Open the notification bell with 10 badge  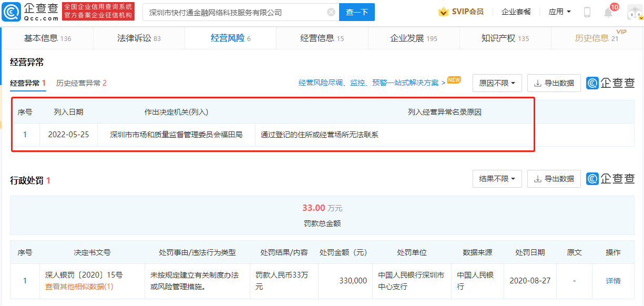[608, 12]
